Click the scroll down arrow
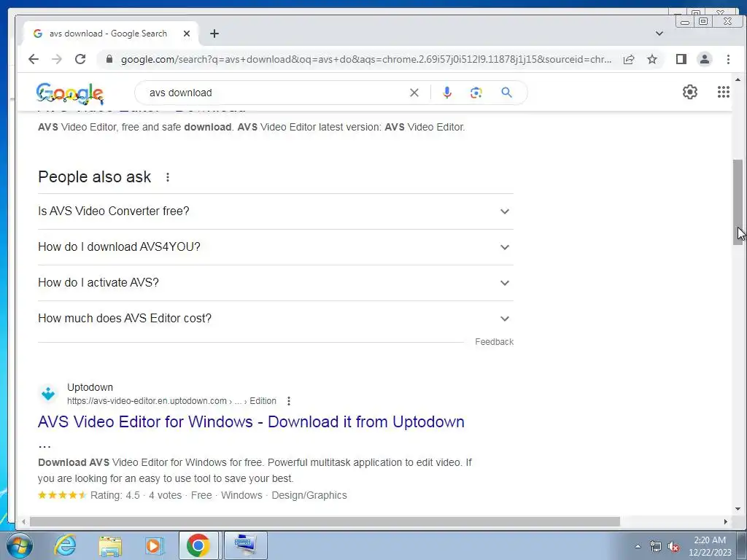 coord(738,509)
